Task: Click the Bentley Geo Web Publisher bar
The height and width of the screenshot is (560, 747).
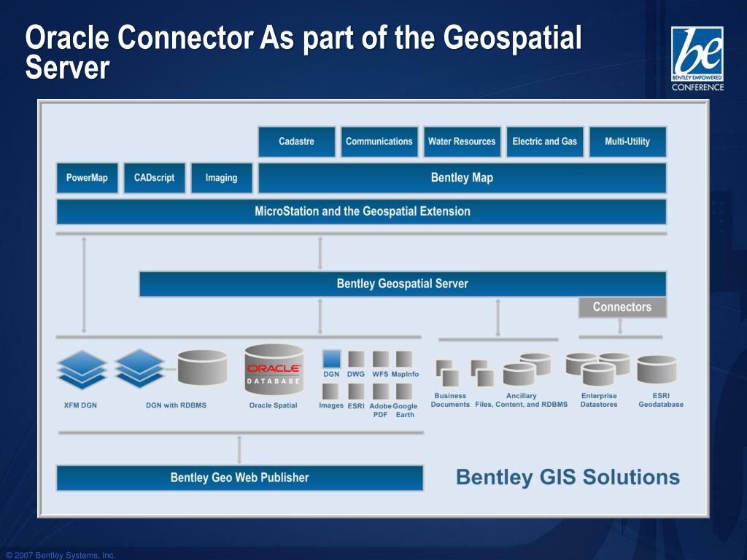Action: (x=239, y=478)
